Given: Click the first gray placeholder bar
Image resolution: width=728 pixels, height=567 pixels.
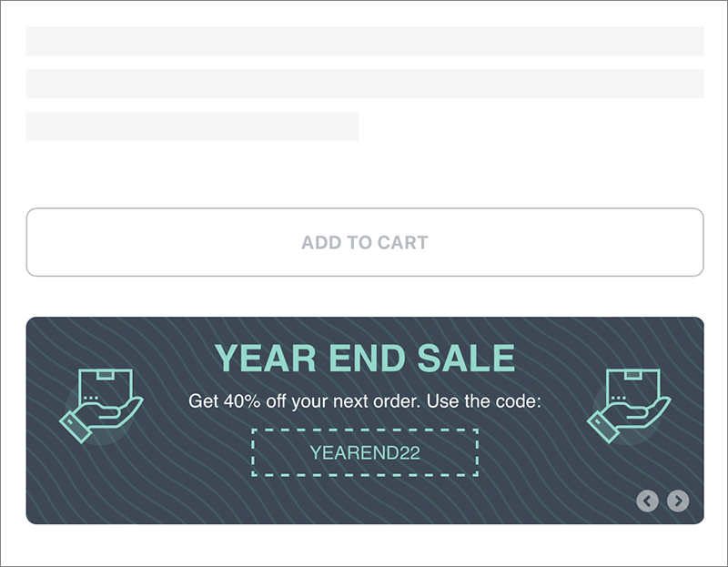Looking at the screenshot, I should point(364,41).
